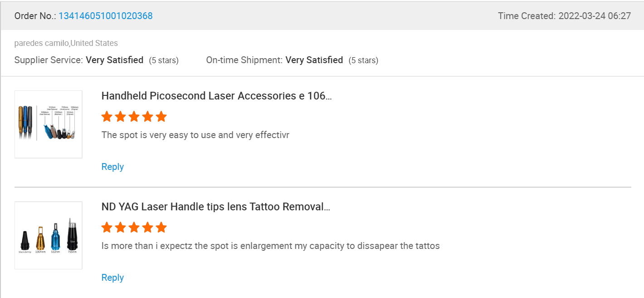Click On-time Shipment Very Satisfied rating
This screenshot has width=644, height=298.
[x=314, y=60]
